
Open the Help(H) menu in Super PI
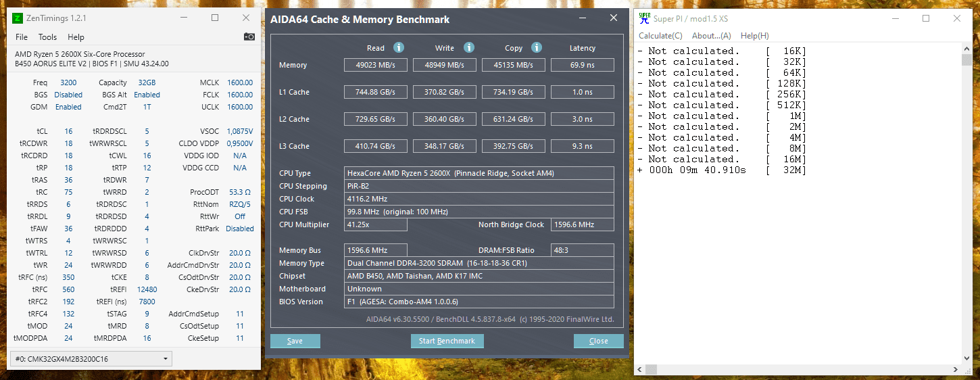[x=754, y=36]
